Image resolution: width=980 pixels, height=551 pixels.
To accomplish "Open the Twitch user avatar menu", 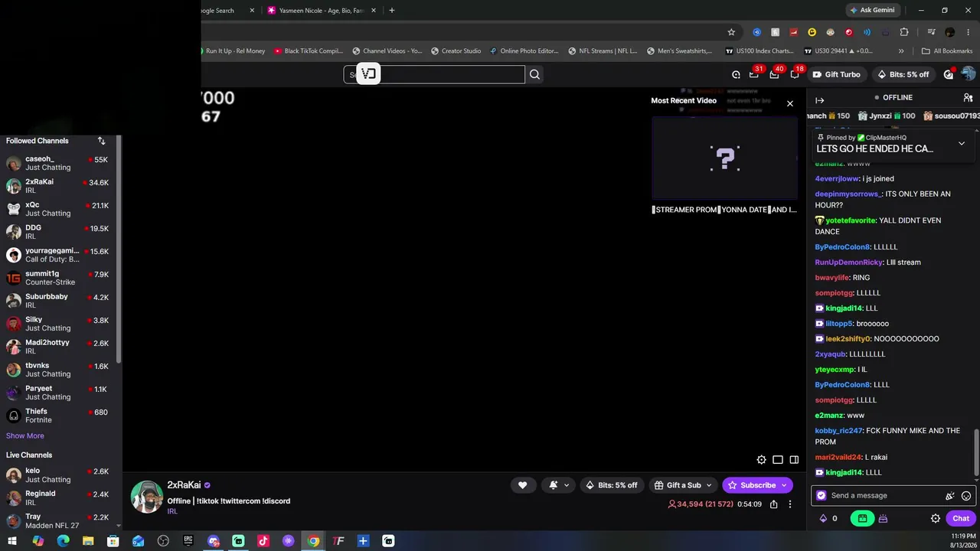I will click(969, 74).
